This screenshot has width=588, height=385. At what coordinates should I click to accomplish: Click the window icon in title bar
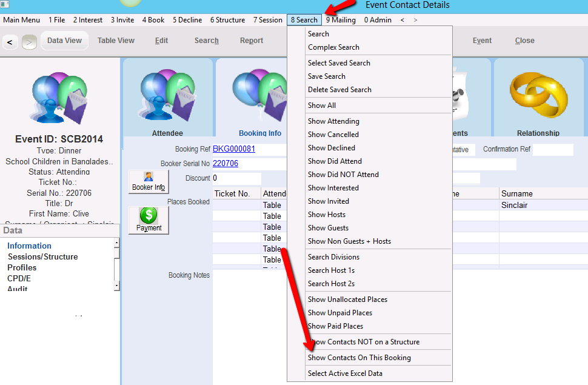click(x=5, y=5)
